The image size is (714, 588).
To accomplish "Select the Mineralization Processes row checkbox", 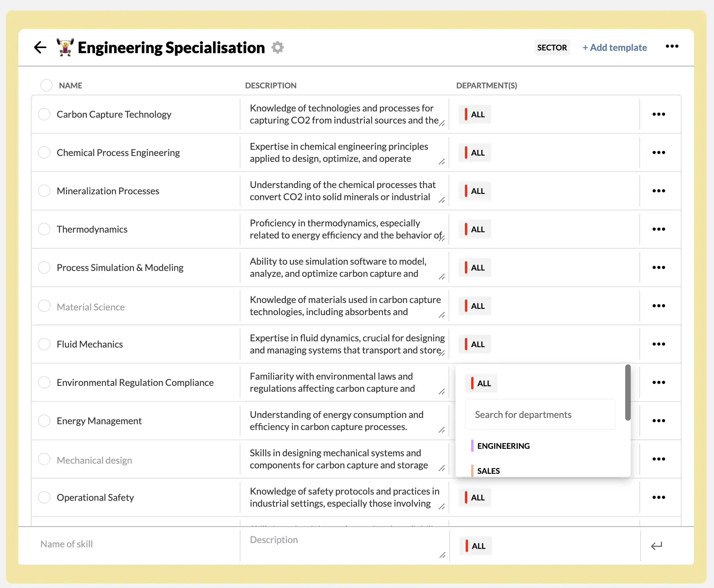I will (x=44, y=191).
